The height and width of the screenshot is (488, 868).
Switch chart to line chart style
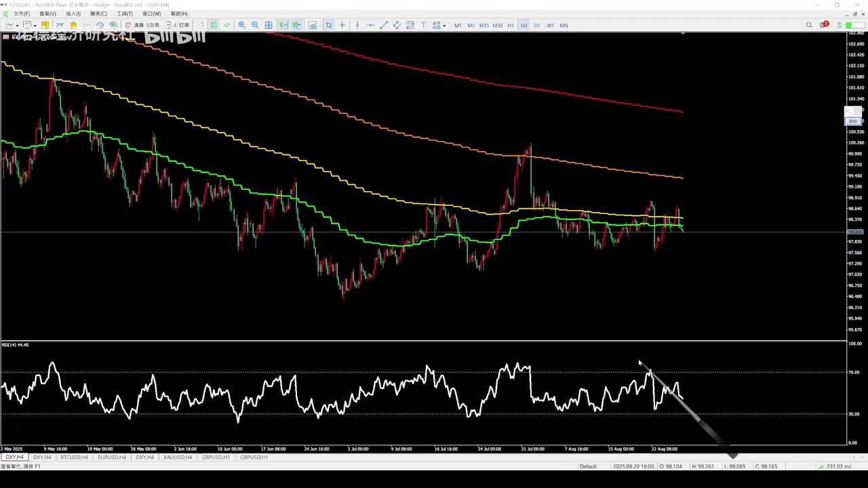pyautogui.click(x=226, y=25)
